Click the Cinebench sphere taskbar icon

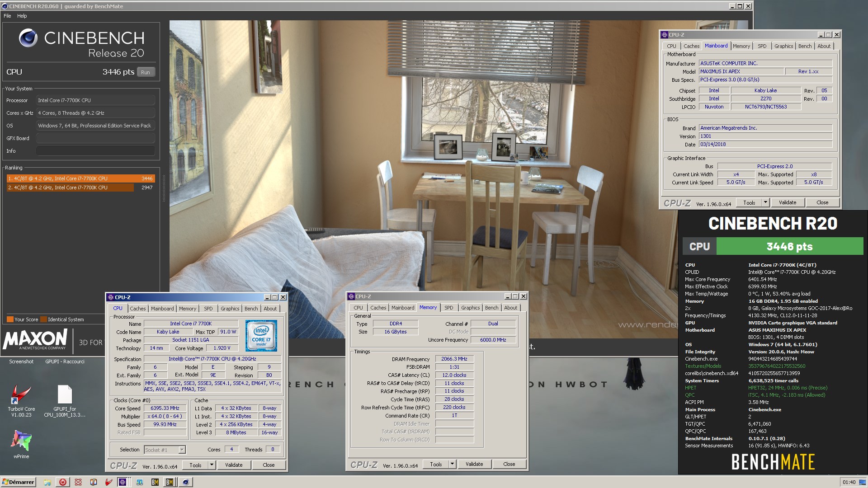(x=185, y=482)
